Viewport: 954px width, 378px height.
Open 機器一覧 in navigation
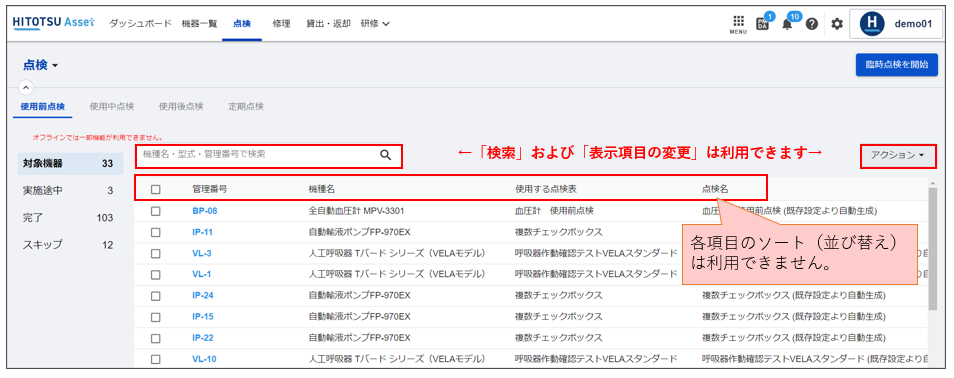click(x=200, y=24)
